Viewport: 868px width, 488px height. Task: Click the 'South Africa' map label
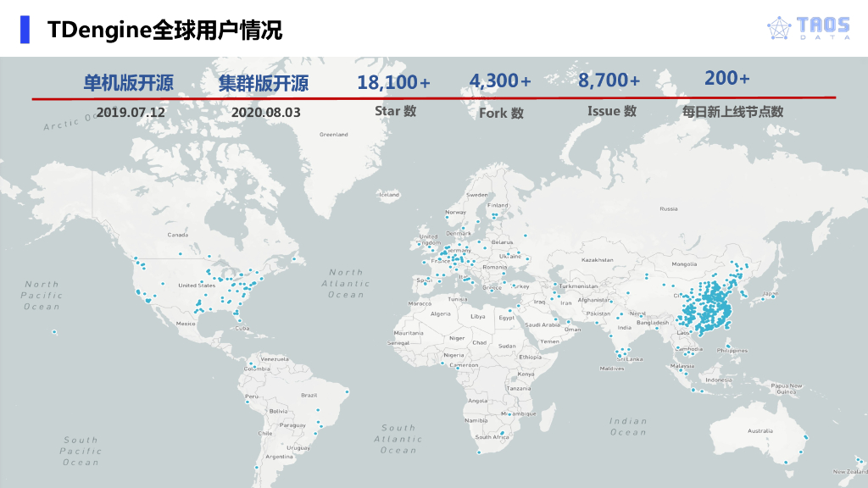click(x=492, y=437)
